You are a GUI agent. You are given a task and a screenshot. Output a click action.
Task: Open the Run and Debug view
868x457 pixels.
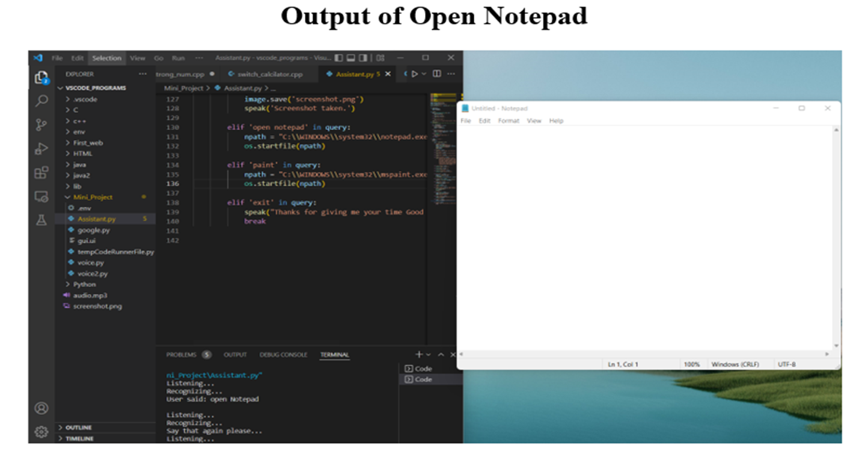[x=41, y=149]
